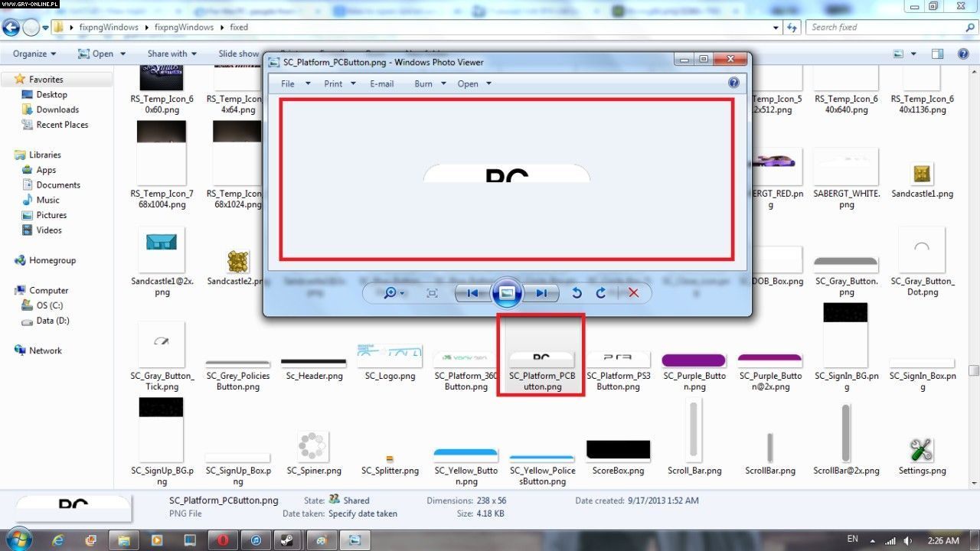Viewport: 980px width, 551px height.
Task: Rotate the image clockwise
Action: (x=601, y=293)
